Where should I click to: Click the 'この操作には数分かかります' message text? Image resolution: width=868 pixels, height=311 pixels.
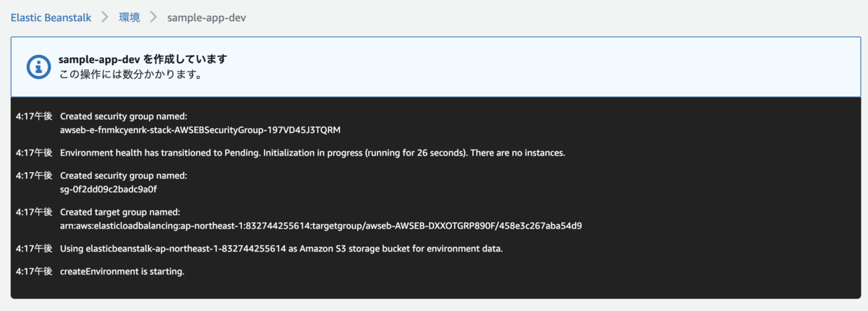(x=129, y=74)
